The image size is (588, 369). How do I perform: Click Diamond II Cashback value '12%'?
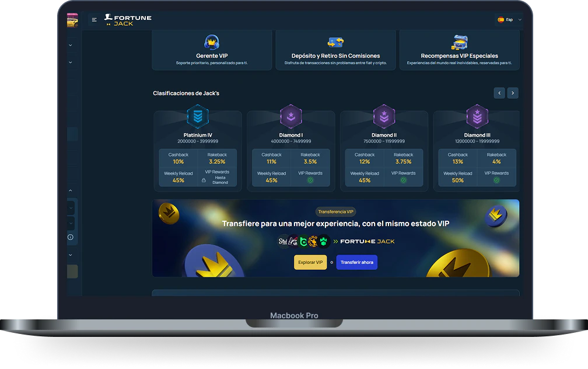pos(365,162)
